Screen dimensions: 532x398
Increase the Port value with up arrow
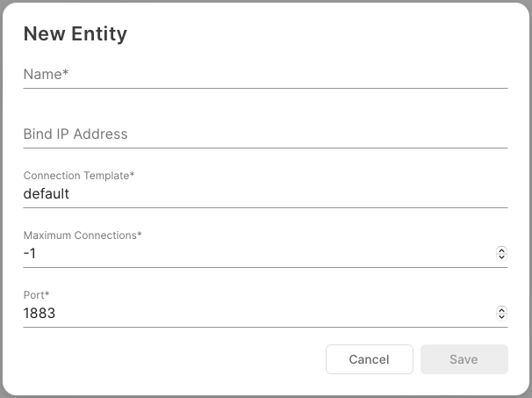point(501,310)
